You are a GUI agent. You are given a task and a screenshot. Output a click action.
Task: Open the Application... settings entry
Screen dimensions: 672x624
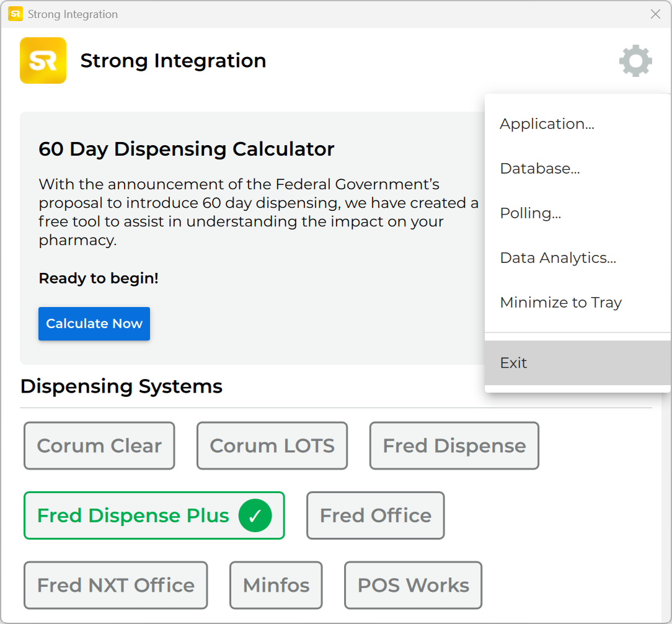577,124
